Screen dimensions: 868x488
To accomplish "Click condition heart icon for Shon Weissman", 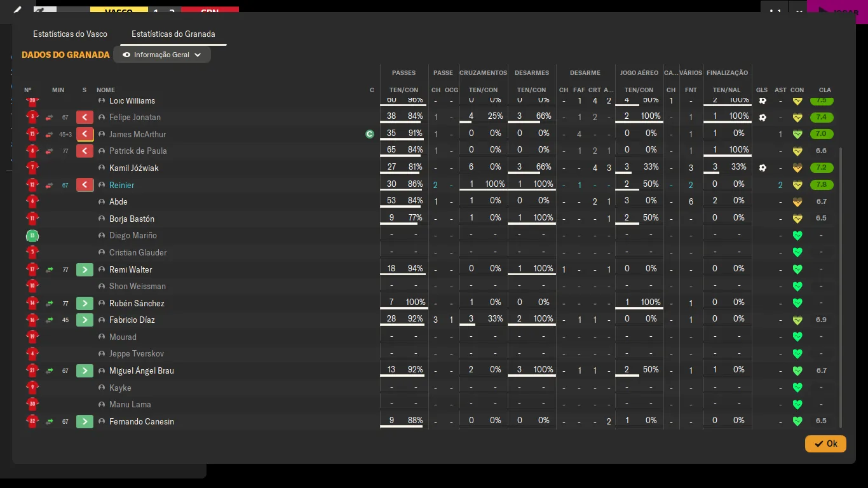I will (x=797, y=287).
